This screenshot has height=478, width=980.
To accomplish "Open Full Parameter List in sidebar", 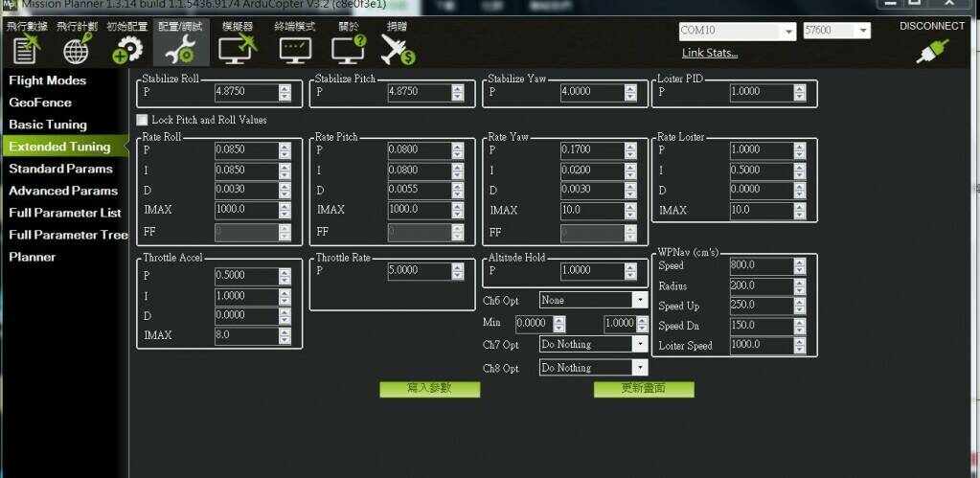I will pyautogui.click(x=65, y=213).
